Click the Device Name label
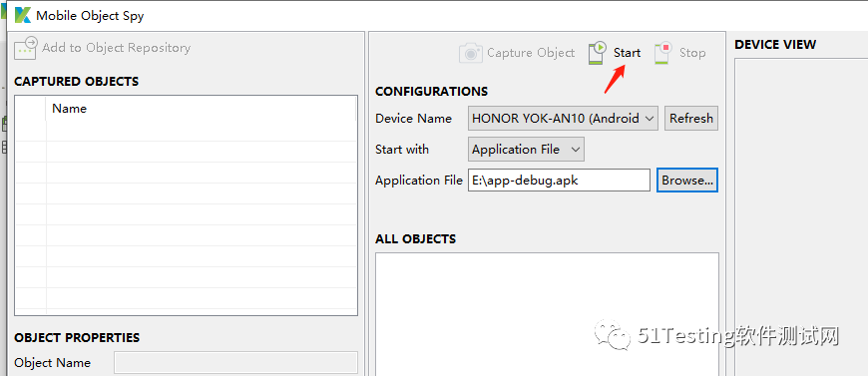The width and height of the screenshot is (868, 376). click(x=413, y=118)
